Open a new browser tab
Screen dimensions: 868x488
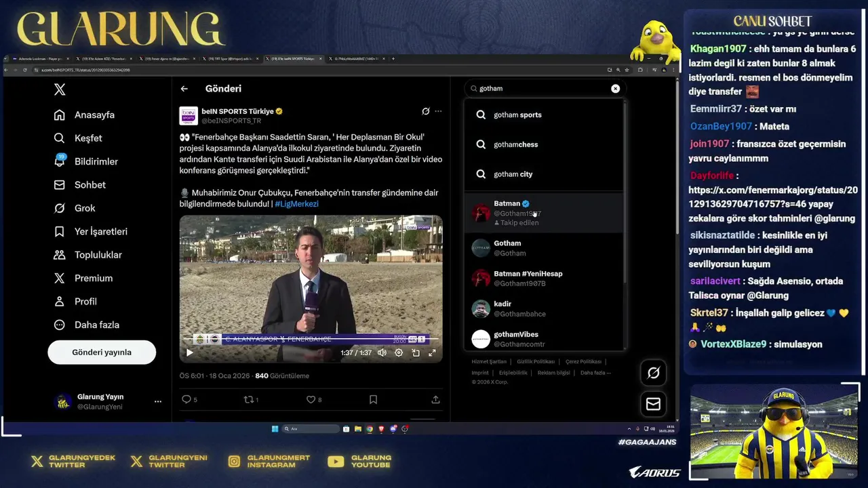tap(393, 59)
